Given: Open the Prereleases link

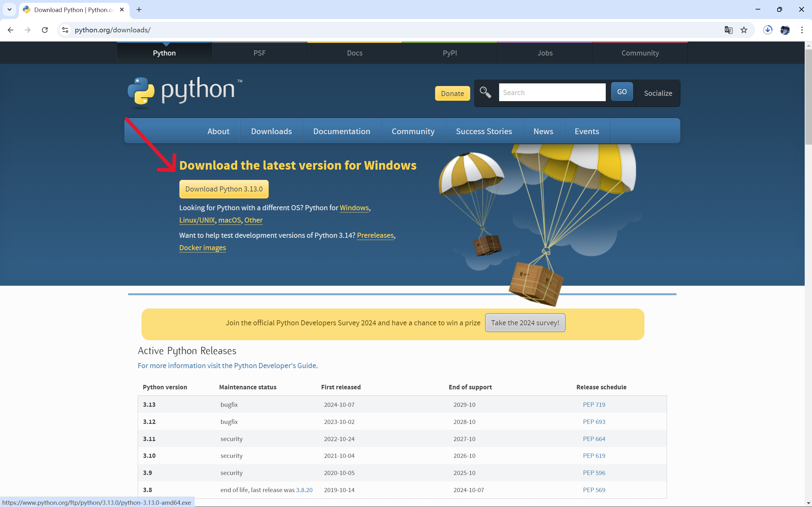Looking at the screenshot, I should click(x=375, y=235).
